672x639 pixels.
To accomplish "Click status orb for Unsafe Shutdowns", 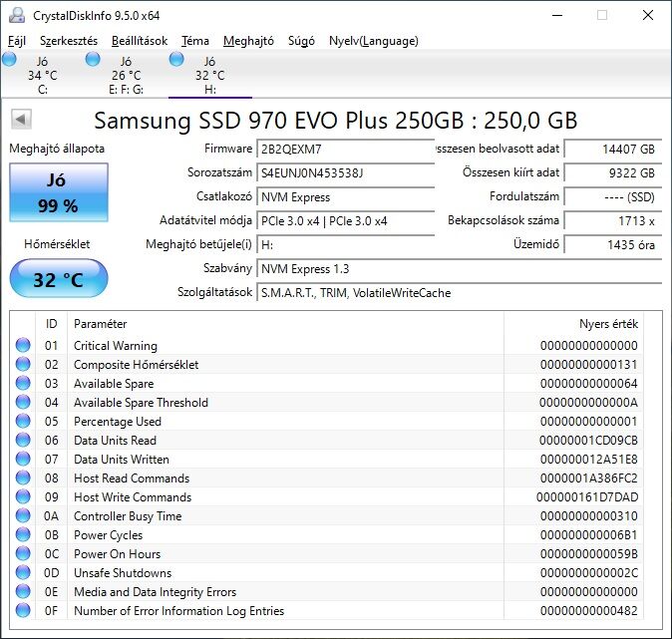I will tap(23, 572).
